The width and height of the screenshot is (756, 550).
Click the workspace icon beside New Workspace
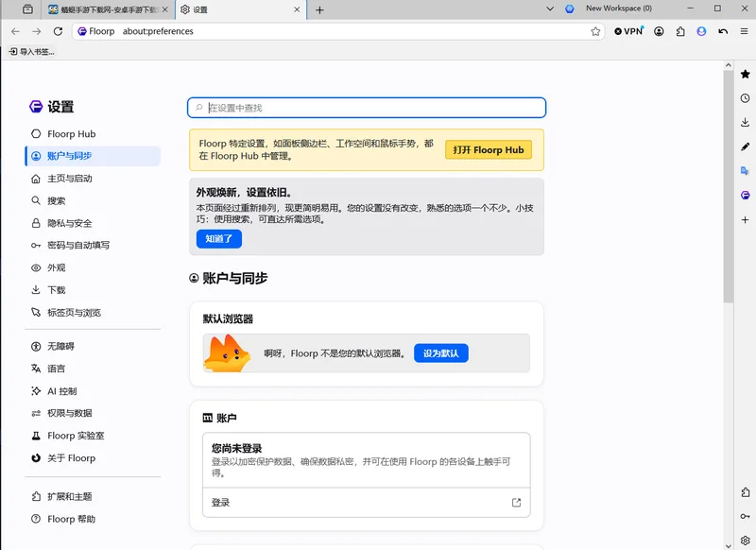(x=570, y=9)
